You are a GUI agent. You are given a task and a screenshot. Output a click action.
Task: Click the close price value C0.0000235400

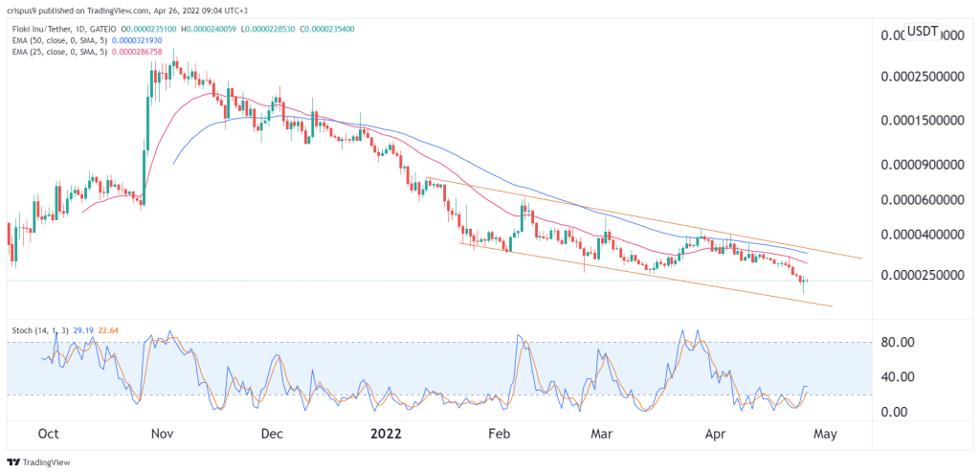(325, 28)
